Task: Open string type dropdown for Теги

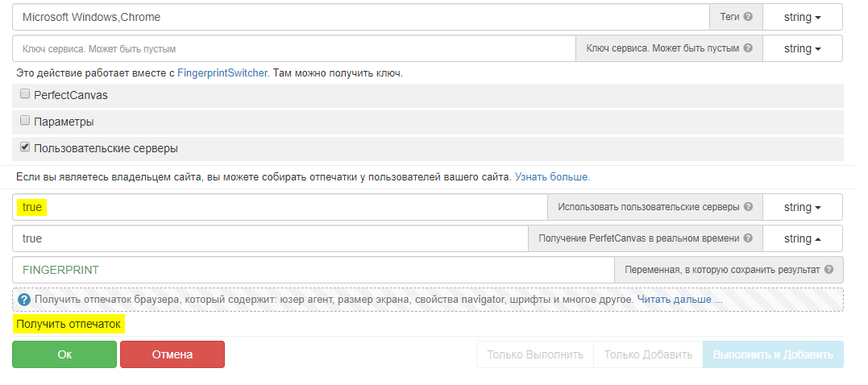Action: 802,17
